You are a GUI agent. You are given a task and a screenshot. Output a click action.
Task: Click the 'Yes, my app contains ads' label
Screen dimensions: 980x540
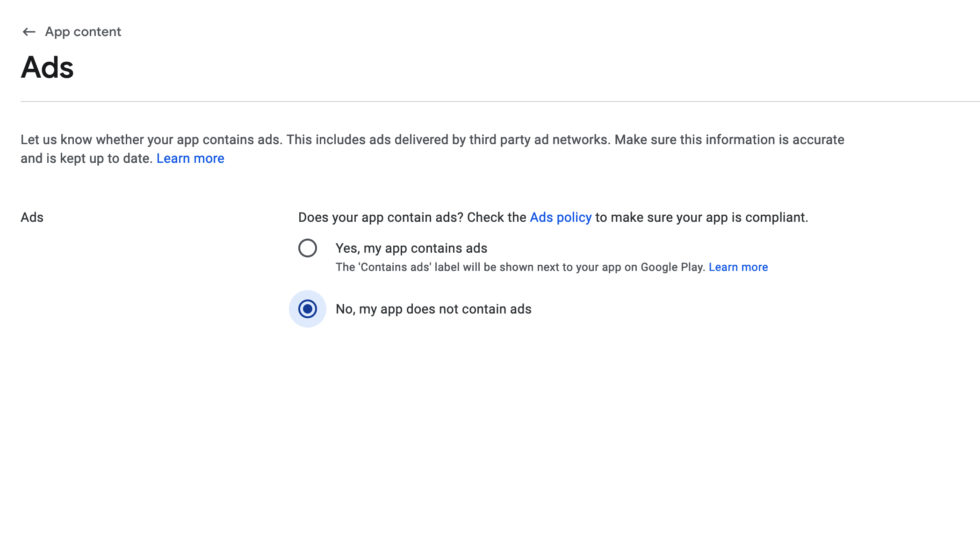[411, 248]
